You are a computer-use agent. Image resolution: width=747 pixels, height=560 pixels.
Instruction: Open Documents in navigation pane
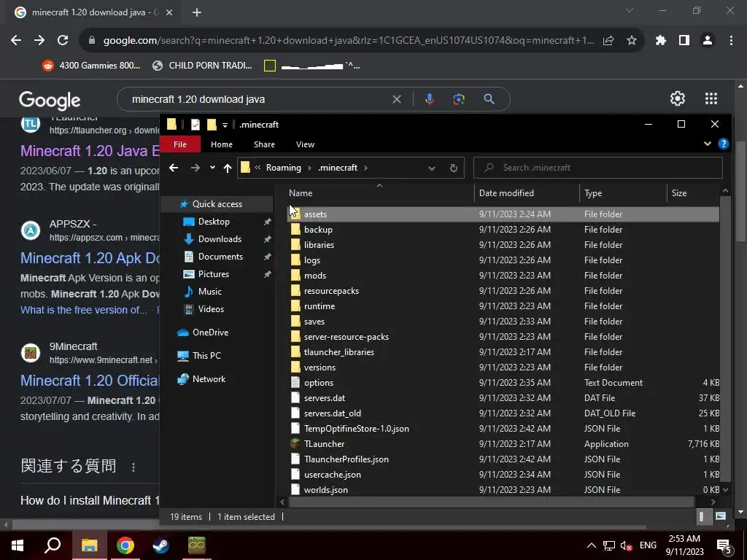(x=220, y=257)
